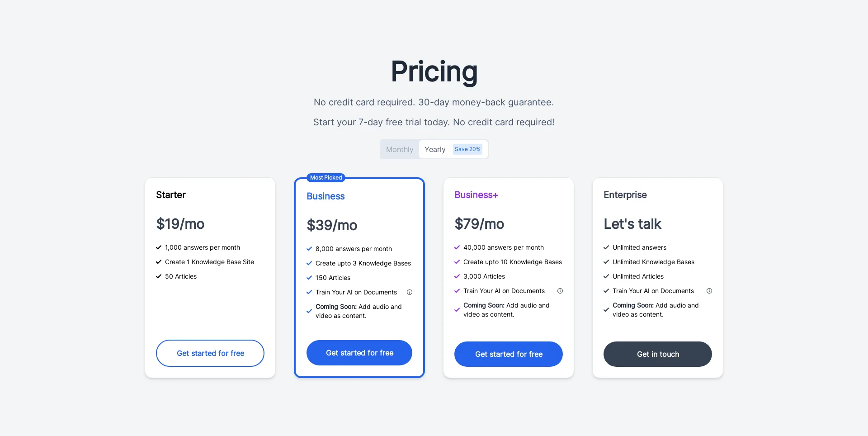Click Starter plan Get started for free
The image size is (868, 436).
tap(210, 353)
